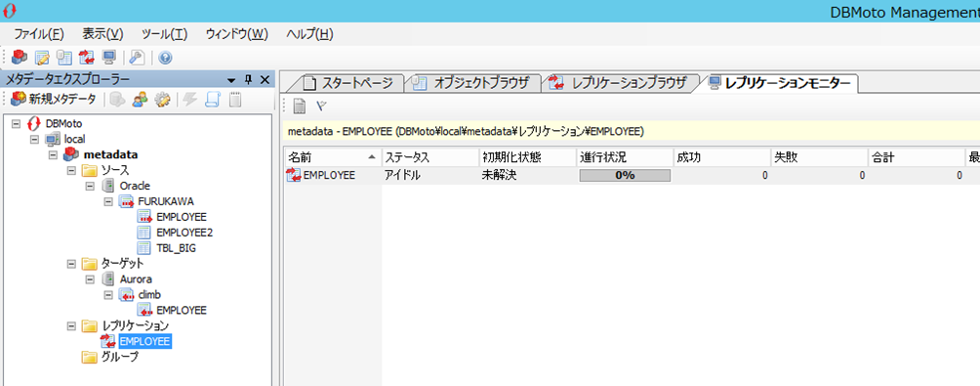Collapse the metadata node
980x386 pixels.
53,154
